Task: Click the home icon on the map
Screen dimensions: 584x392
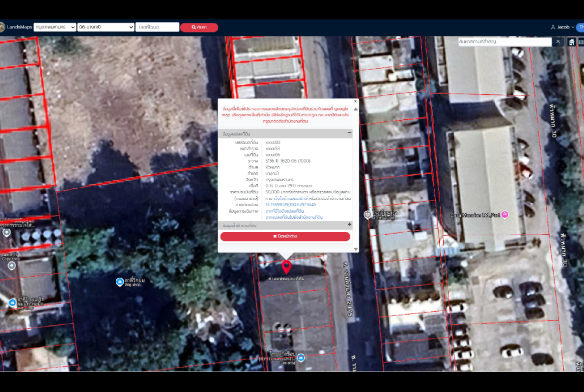Action: click(x=572, y=42)
